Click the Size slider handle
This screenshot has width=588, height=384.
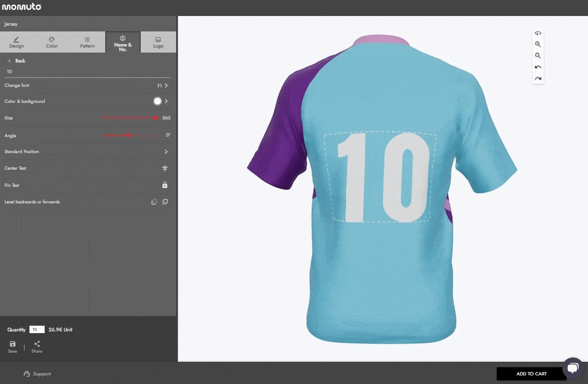155,118
